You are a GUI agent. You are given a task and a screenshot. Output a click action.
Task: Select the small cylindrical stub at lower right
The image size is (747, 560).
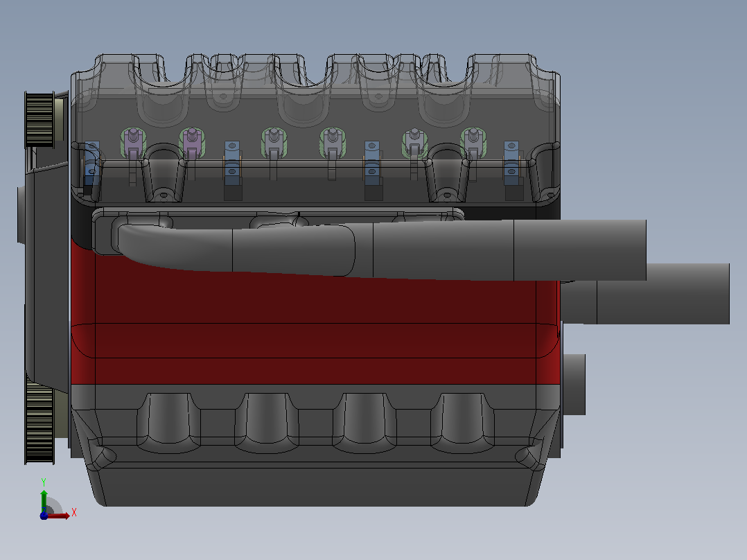(574, 385)
